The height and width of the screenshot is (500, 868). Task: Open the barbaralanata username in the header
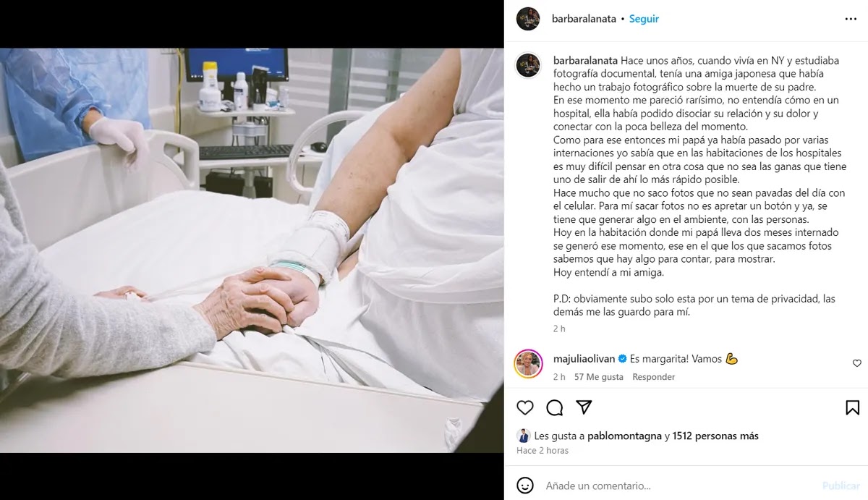coord(584,19)
